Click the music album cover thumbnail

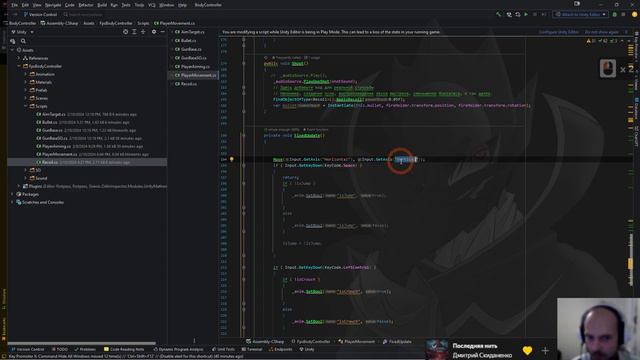pyautogui.click(x=437, y=350)
